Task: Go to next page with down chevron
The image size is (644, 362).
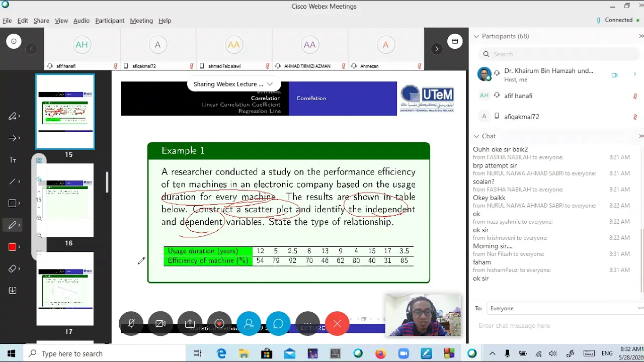Action: [x=39, y=207]
